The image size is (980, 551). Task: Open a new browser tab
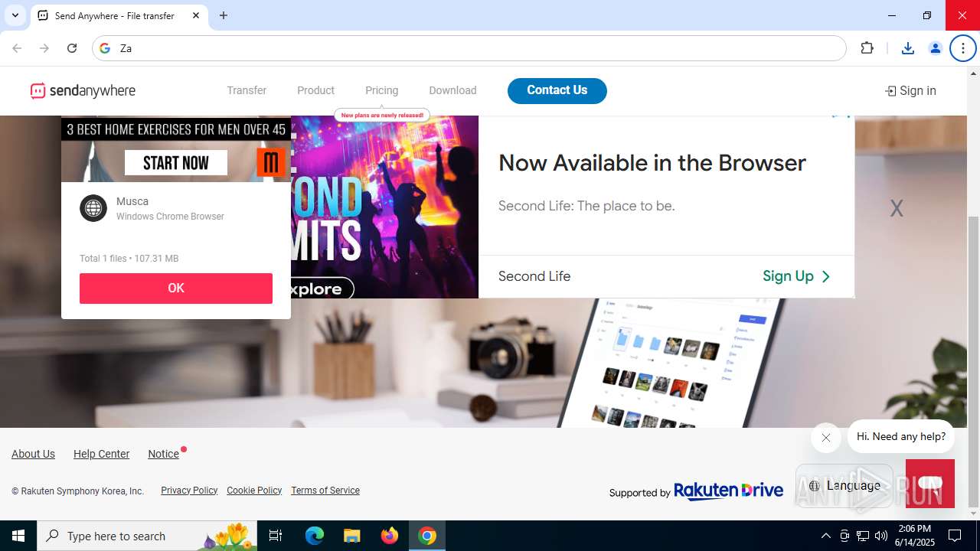[x=224, y=15]
